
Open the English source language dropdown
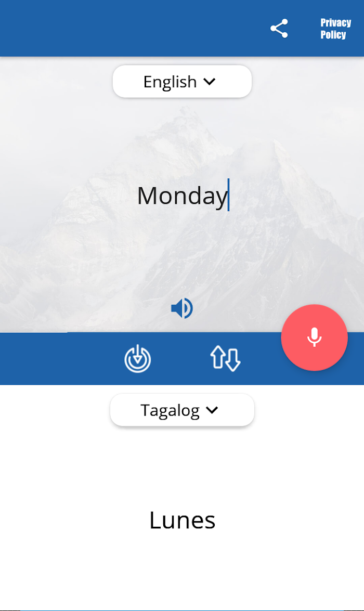(182, 82)
